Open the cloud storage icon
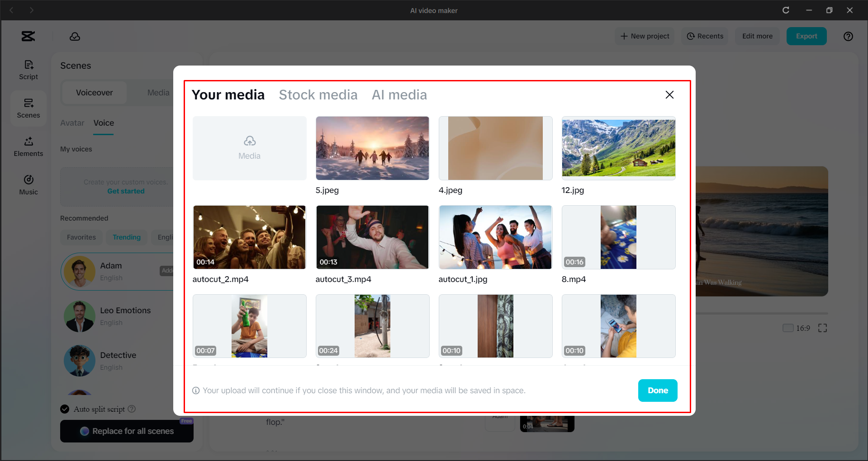Viewport: 868px width, 461px height. tap(75, 36)
